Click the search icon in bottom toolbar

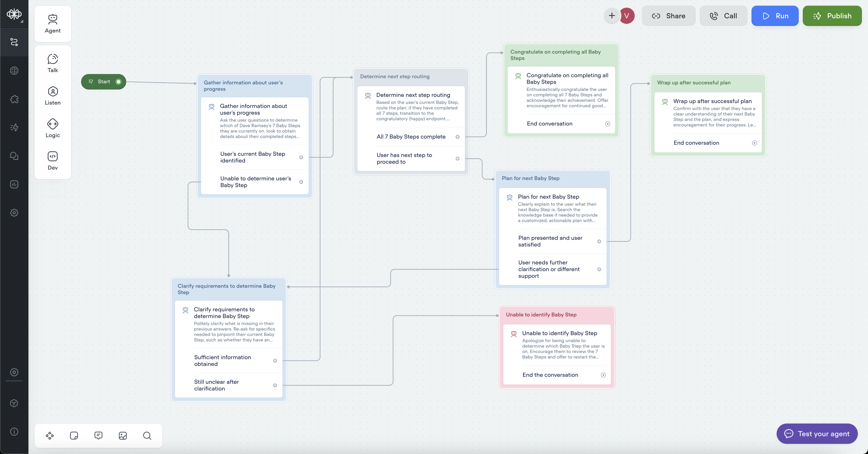click(x=147, y=435)
